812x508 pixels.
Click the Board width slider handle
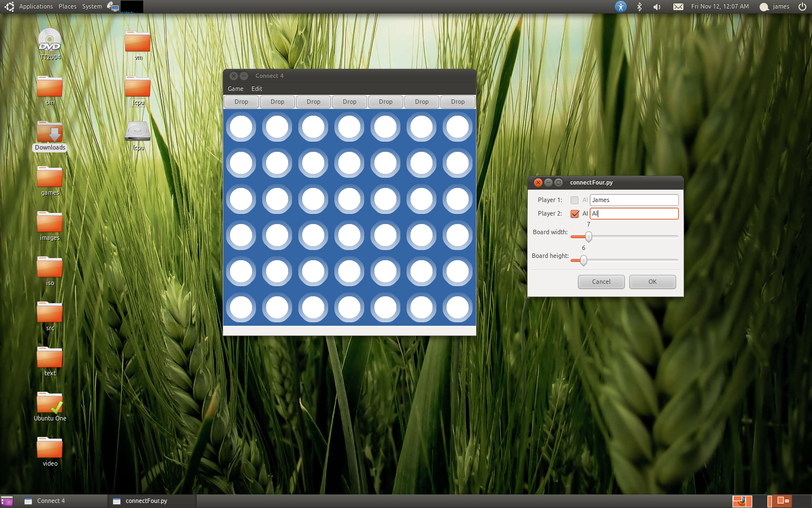[x=588, y=237]
